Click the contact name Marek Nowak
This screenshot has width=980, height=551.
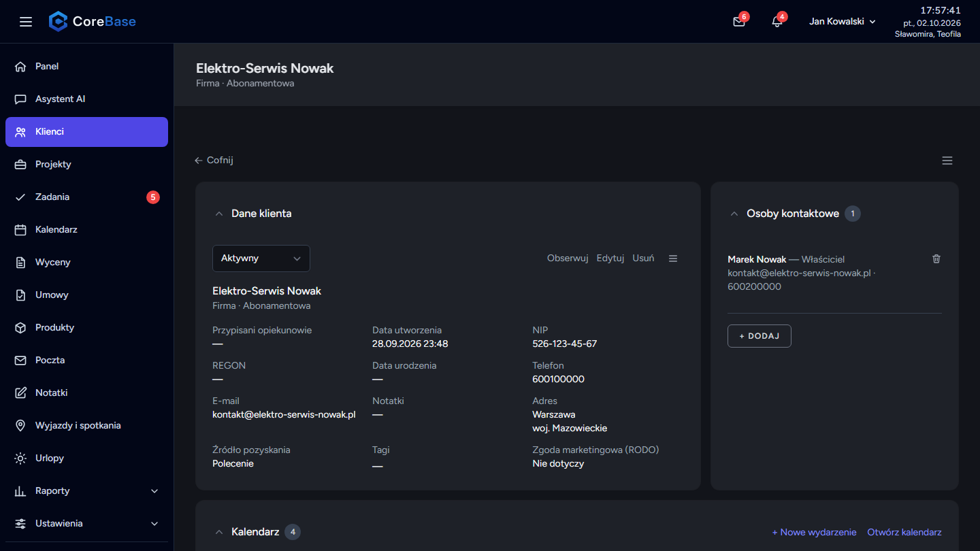pos(757,259)
